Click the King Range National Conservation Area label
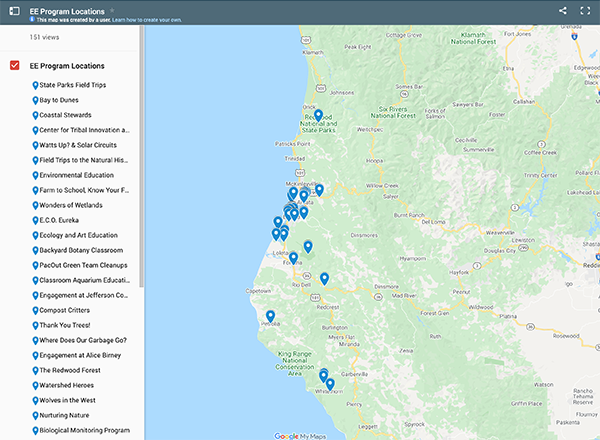600x440 pixels. tap(295, 363)
